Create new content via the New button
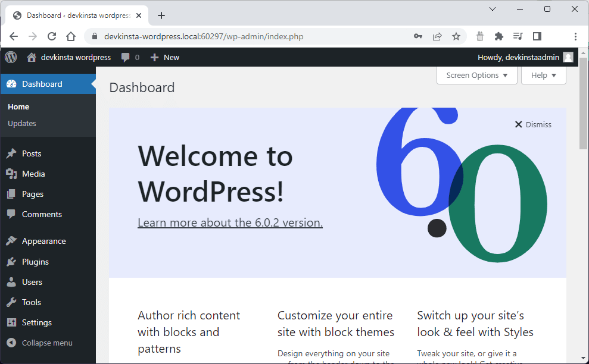The width and height of the screenshot is (589, 364). 164,57
